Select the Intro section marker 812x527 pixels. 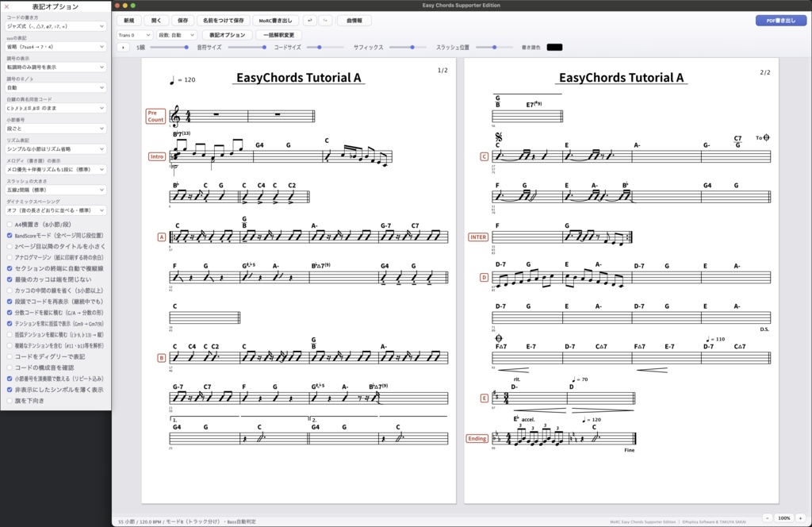[157, 156]
